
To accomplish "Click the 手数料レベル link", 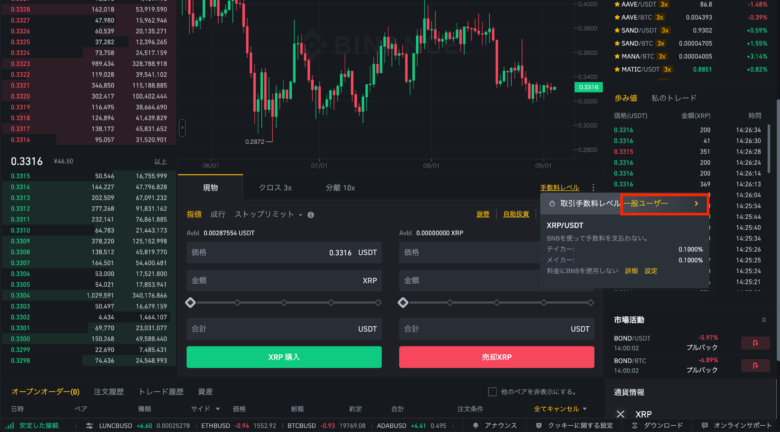I will [560, 188].
